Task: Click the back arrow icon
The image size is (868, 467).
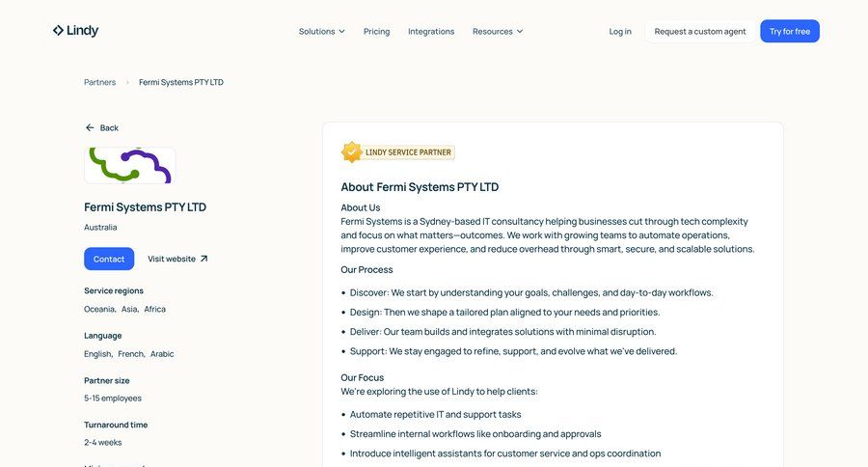Action: [x=90, y=127]
